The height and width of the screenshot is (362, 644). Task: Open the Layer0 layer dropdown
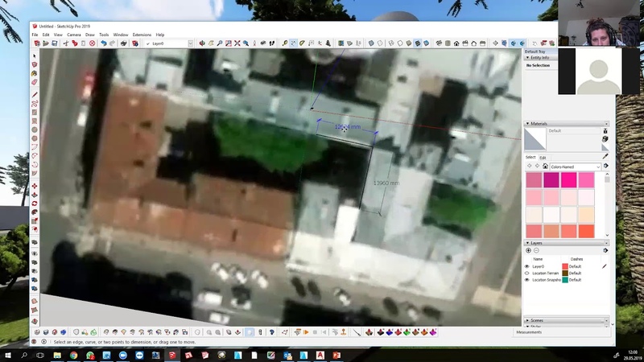point(190,43)
